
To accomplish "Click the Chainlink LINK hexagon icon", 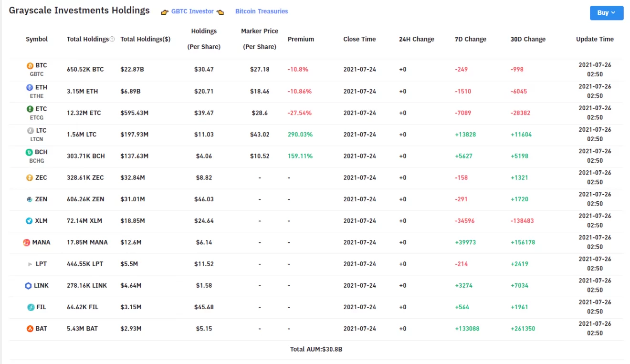I will pyautogui.click(x=28, y=286).
